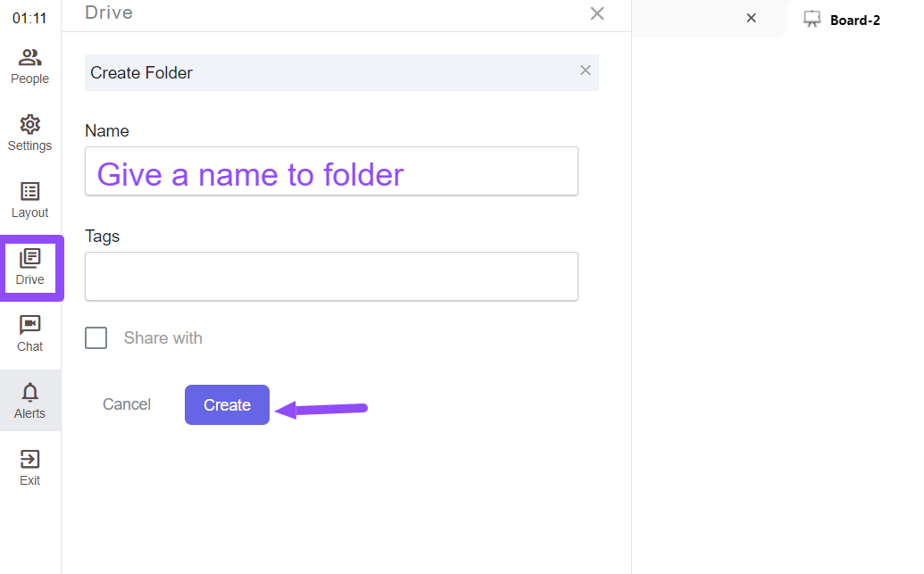Image resolution: width=924 pixels, height=574 pixels.
Task: Focus the folder Name input field
Action: tap(331, 171)
